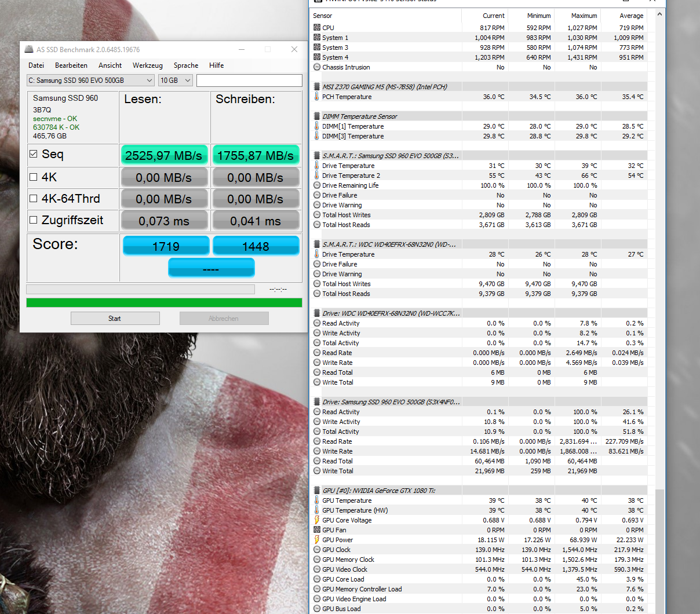
Task: Click the sensor list vertical scrollbar thumb
Action: tap(659, 550)
